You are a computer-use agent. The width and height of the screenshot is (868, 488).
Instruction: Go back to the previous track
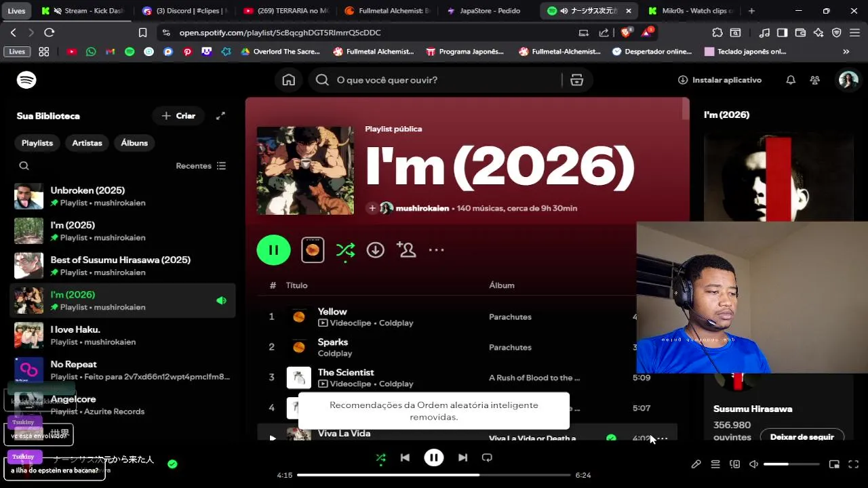(405, 457)
